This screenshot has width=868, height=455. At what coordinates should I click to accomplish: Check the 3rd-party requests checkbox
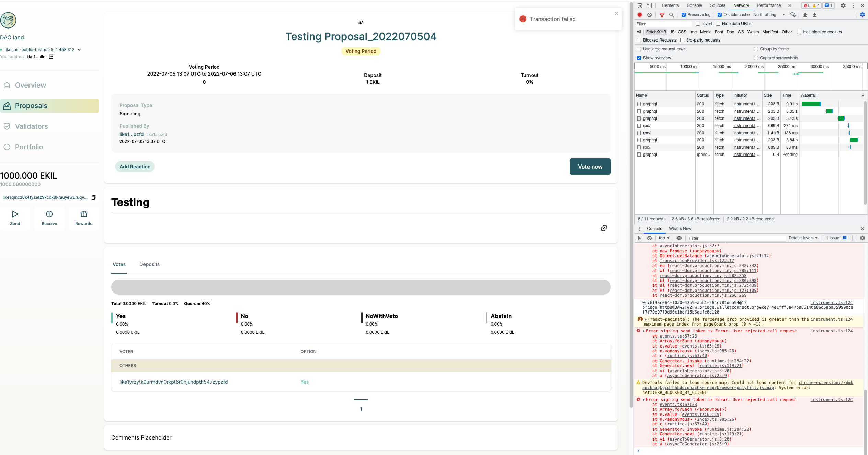click(x=682, y=40)
